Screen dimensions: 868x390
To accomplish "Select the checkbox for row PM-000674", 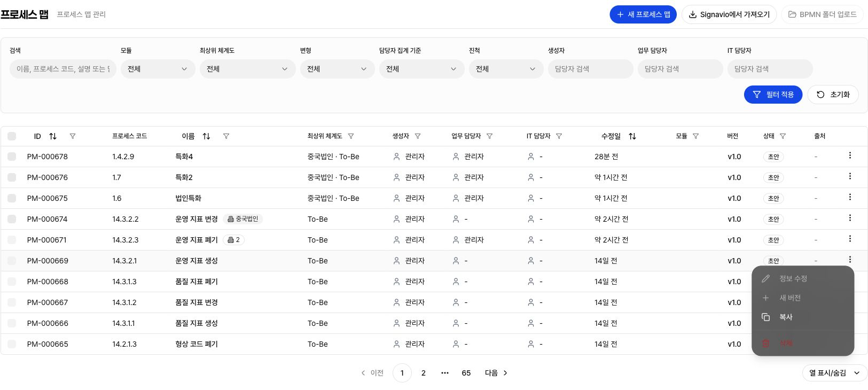I will tap(12, 219).
